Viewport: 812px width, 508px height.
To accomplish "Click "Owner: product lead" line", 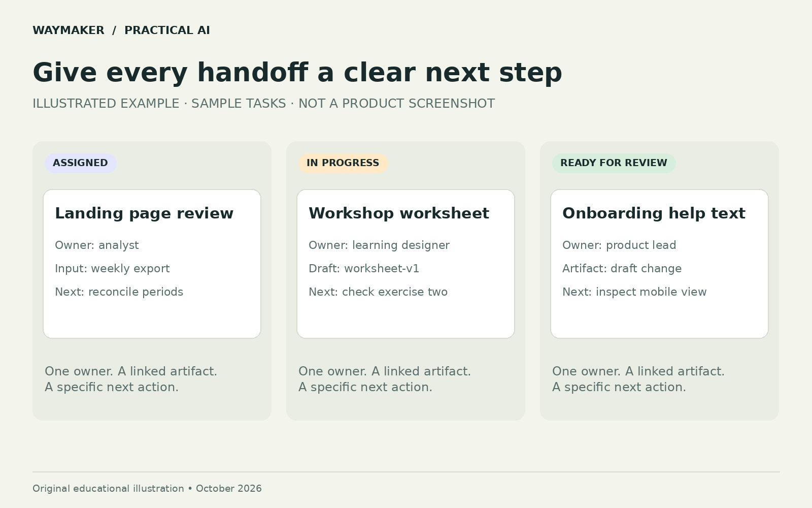I will (x=619, y=245).
